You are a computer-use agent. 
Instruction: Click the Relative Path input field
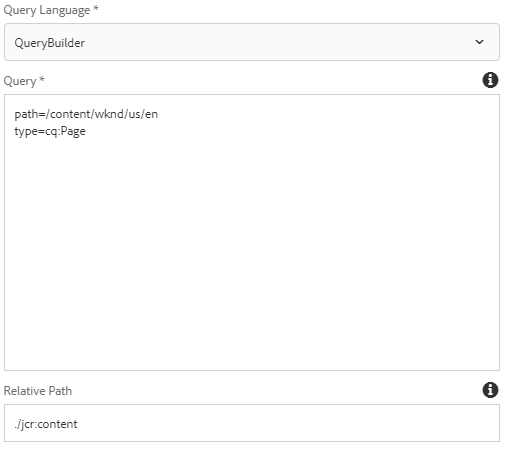pyautogui.click(x=252, y=423)
